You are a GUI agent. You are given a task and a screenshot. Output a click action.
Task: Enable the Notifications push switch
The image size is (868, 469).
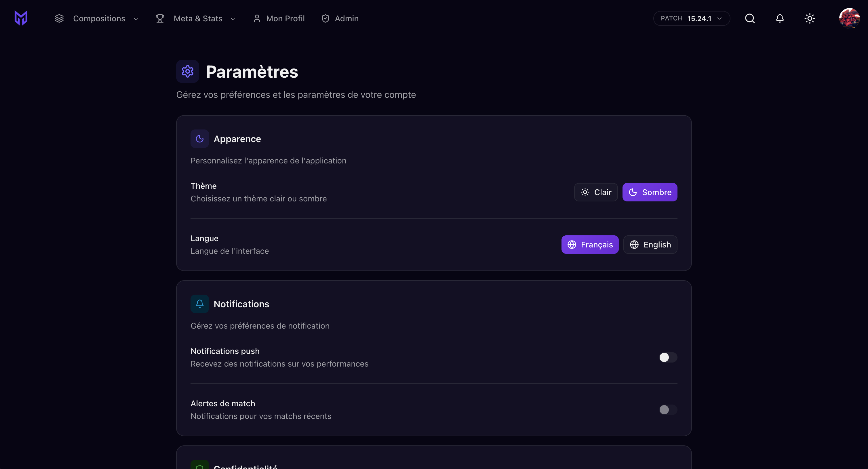coord(668,357)
